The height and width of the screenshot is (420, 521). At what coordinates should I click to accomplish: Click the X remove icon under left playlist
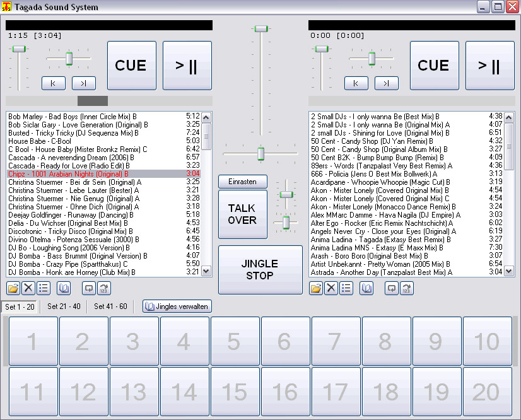point(28,288)
